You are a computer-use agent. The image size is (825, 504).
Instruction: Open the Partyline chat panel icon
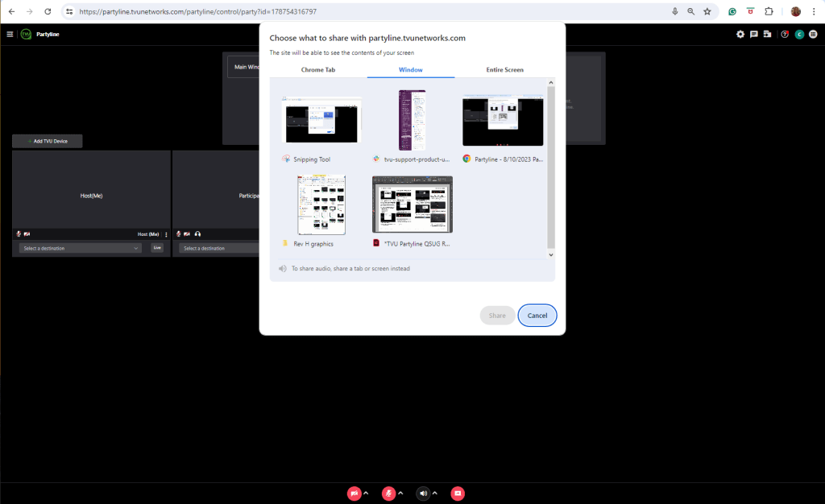[x=754, y=34]
